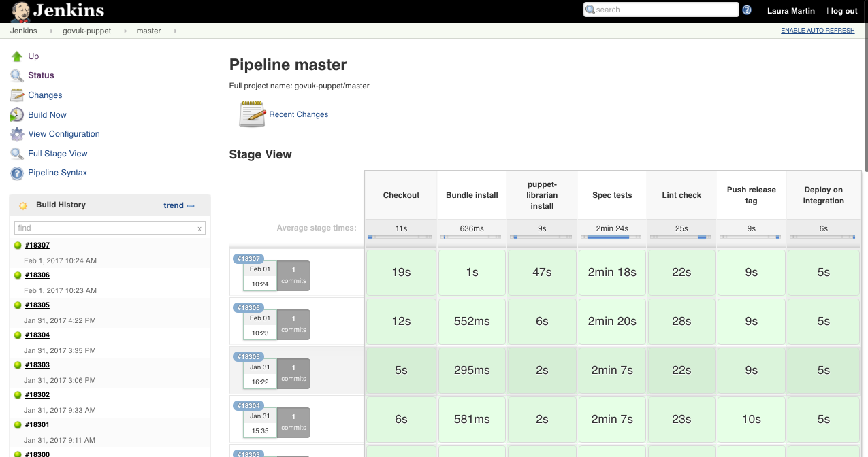Image resolution: width=868 pixels, height=457 pixels.
Task: Click the green Up arrow icon
Action: [x=17, y=56]
